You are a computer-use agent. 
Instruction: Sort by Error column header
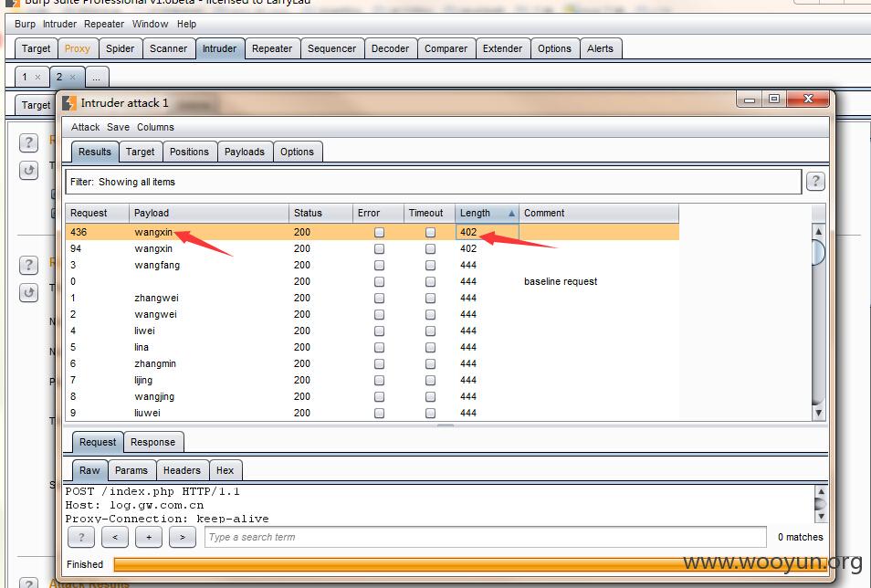378,213
